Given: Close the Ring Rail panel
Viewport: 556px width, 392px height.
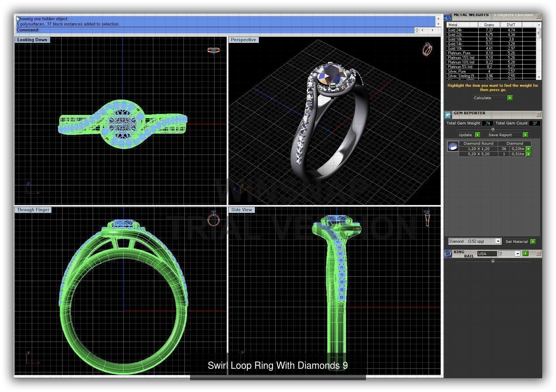Looking at the screenshot, I should pyautogui.click(x=538, y=253).
